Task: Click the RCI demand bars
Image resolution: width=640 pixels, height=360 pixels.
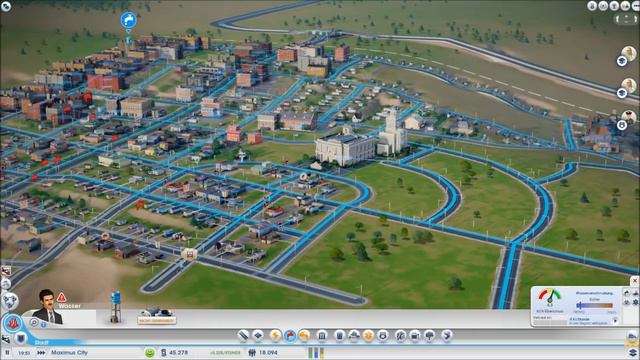Action: (316, 353)
